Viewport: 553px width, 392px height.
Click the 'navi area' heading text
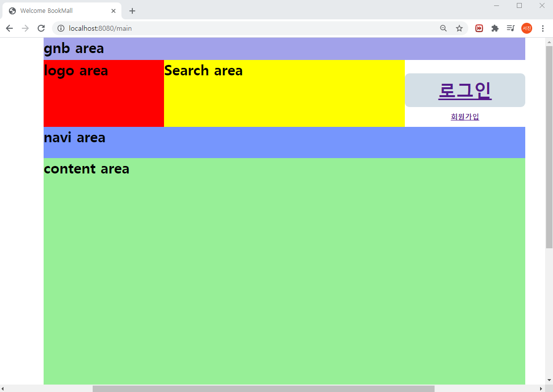[x=74, y=138]
